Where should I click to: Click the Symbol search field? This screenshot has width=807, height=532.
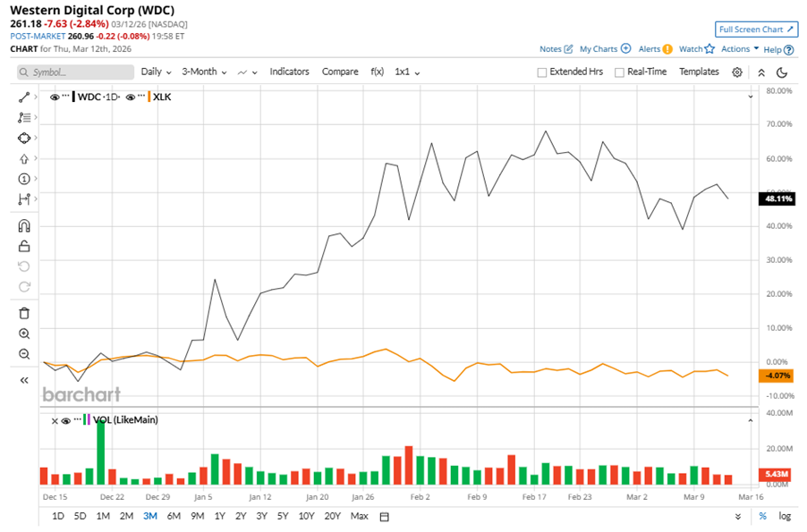pos(75,72)
